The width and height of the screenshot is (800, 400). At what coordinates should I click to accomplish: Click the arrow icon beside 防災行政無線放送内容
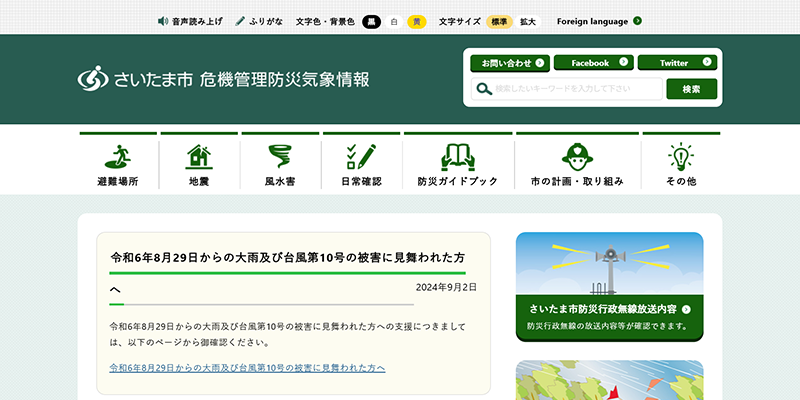click(686, 309)
